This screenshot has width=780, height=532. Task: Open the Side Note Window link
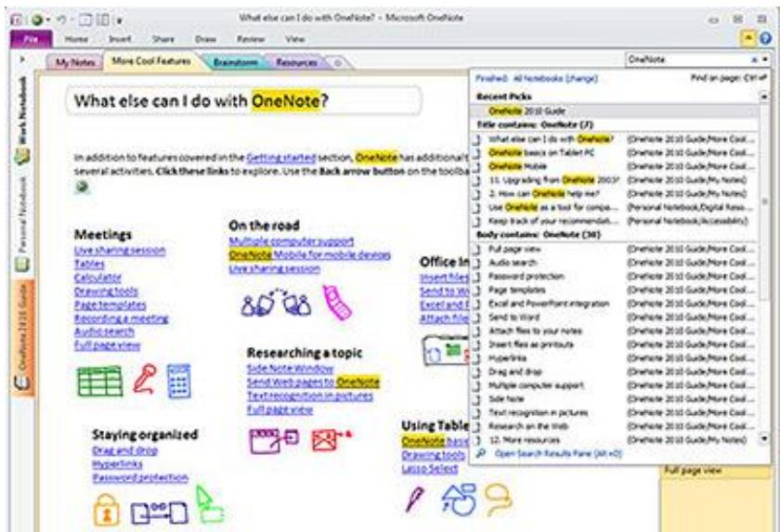(290, 369)
